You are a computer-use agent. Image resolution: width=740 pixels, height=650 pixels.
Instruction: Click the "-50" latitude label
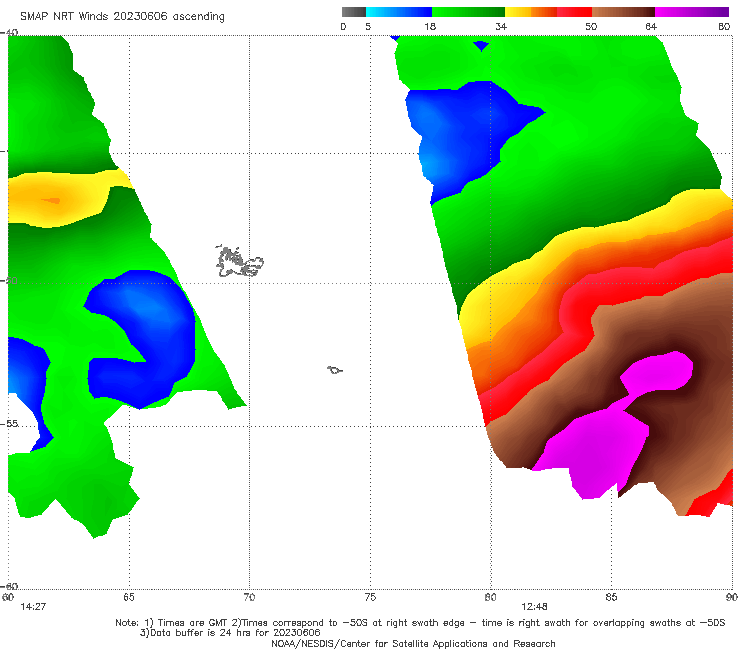click(9, 281)
